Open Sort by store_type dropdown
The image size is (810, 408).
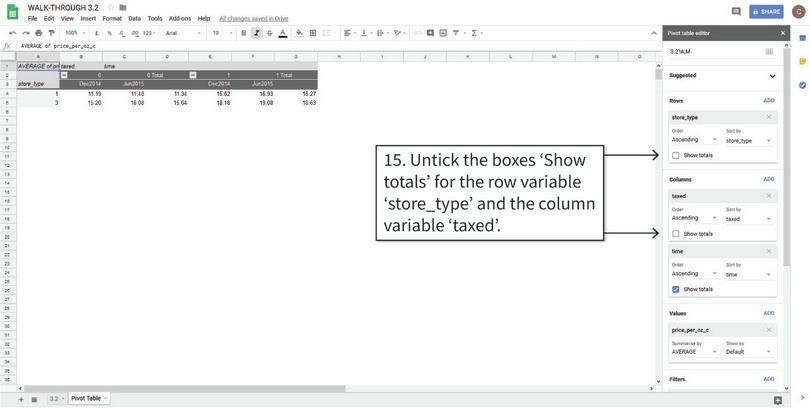tap(749, 140)
